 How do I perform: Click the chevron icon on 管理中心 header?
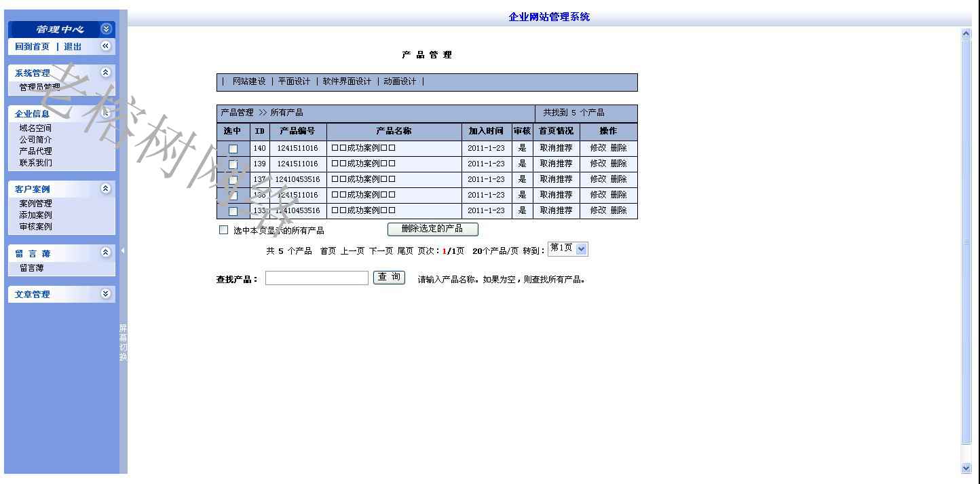105,29
